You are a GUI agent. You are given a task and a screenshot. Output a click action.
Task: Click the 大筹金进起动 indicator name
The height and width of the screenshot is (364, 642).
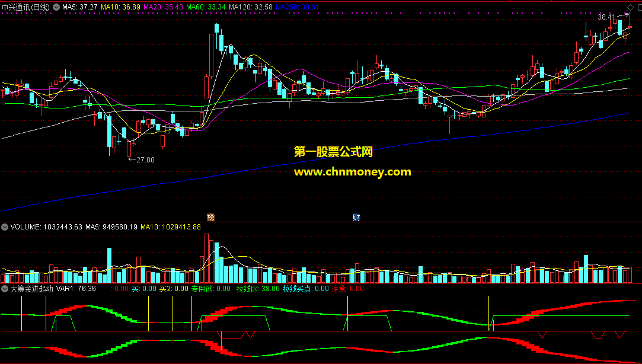pyautogui.click(x=31, y=289)
